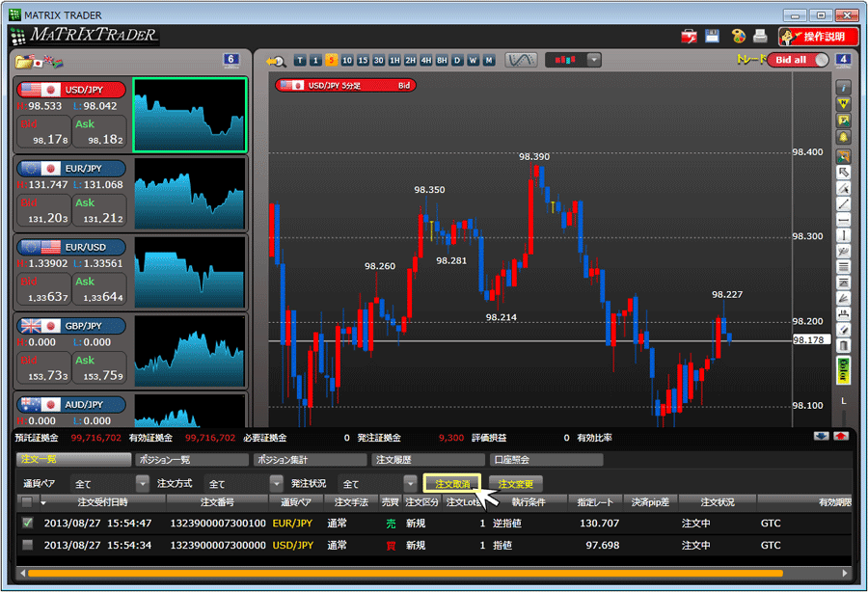
Task: Click the blue down-arrow panel icon
Action: tap(822, 437)
